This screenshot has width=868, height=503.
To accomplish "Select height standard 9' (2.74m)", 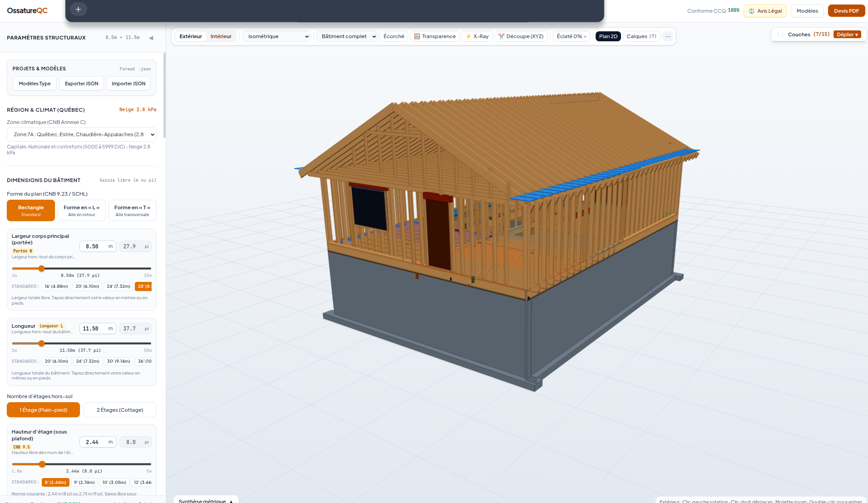I will tap(84, 483).
